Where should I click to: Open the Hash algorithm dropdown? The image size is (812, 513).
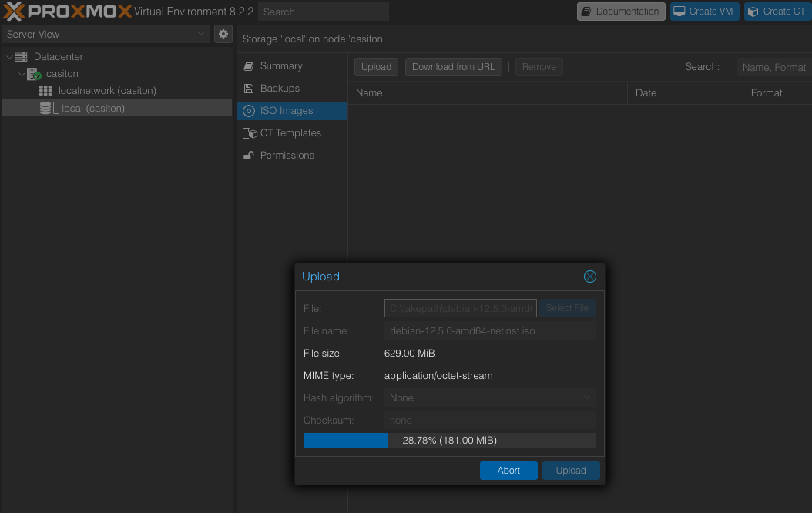click(x=490, y=398)
